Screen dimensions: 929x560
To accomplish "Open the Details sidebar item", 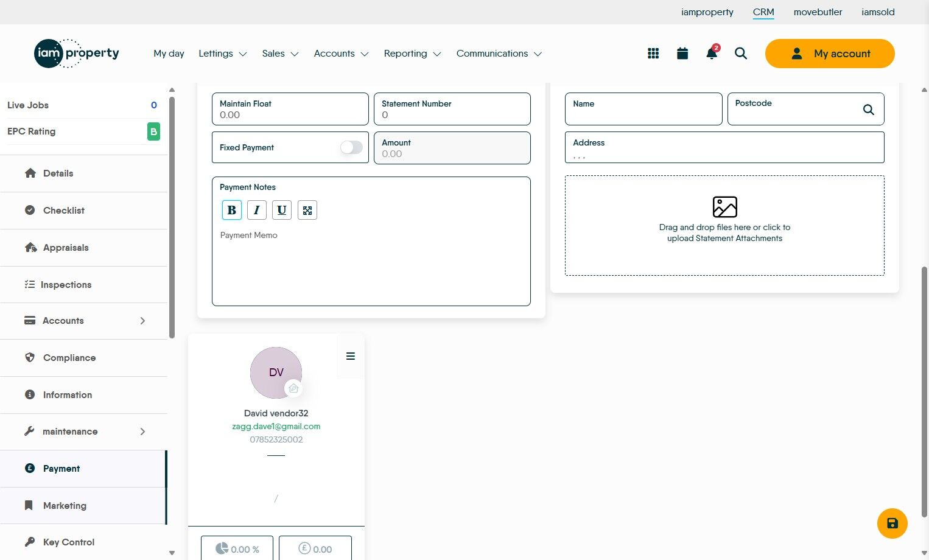I will tap(84, 173).
